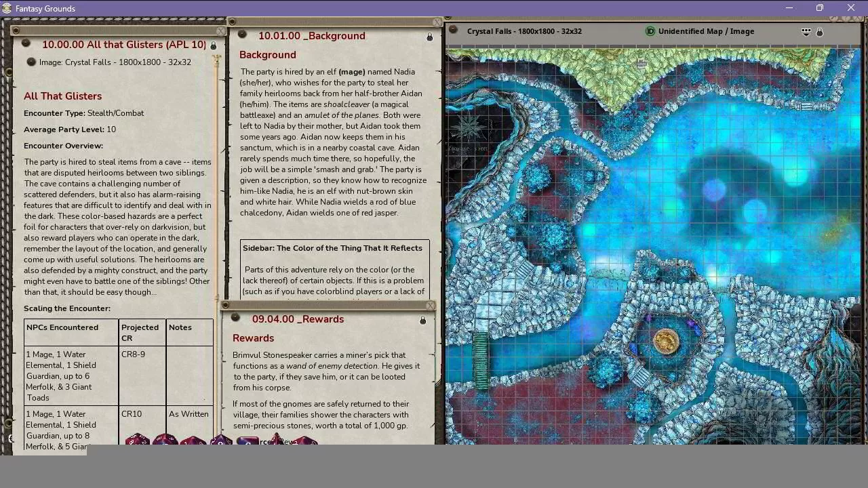Click the Rewards red heading
This screenshot has width=868, height=488.
[254, 338]
